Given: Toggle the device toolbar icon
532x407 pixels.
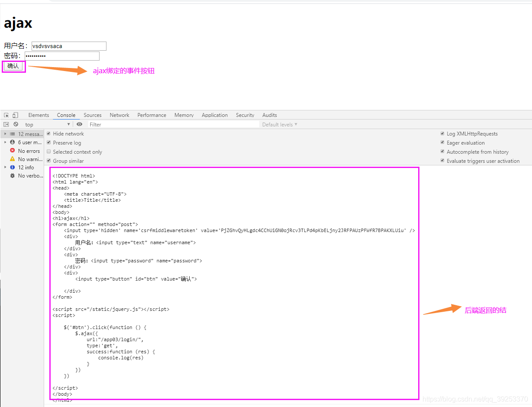Looking at the screenshot, I should 15,115.
